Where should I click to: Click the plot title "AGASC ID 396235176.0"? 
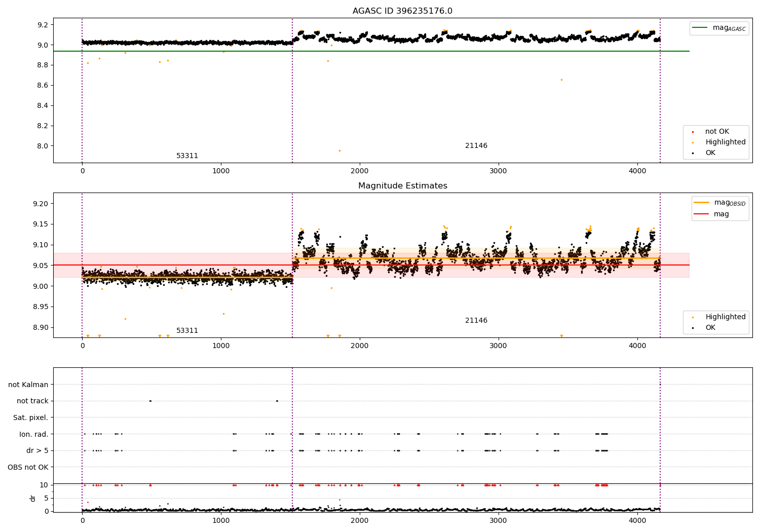[x=402, y=11]
